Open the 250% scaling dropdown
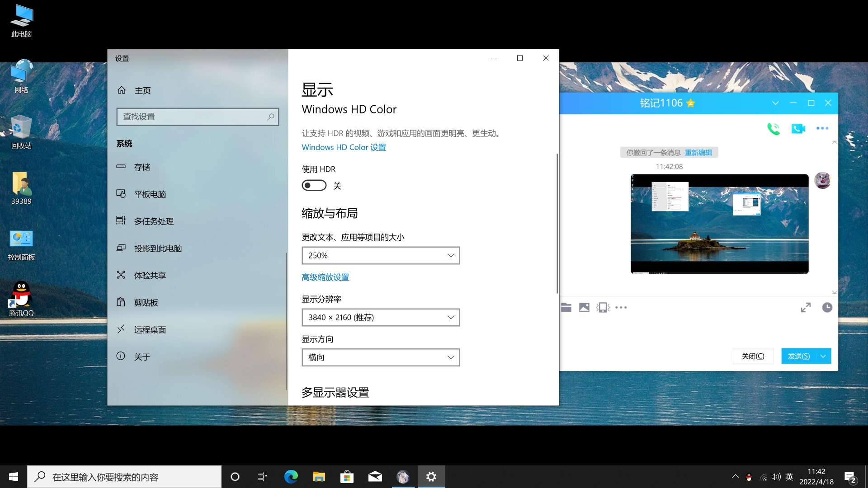Viewport: 868px width, 488px height. pyautogui.click(x=380, y=255)
